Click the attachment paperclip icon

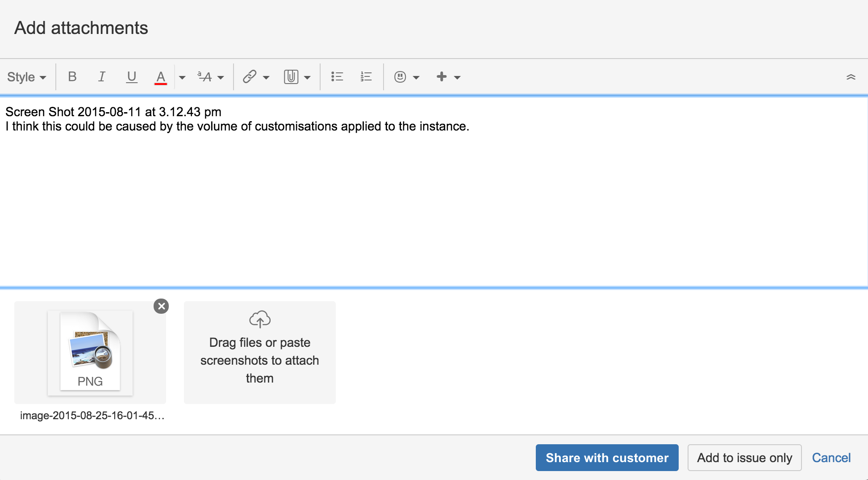pos(291,77)
